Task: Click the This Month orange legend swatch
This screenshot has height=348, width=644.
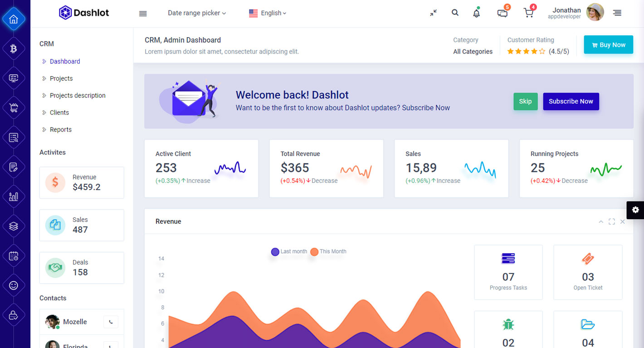Action: [x=314, y=252]
